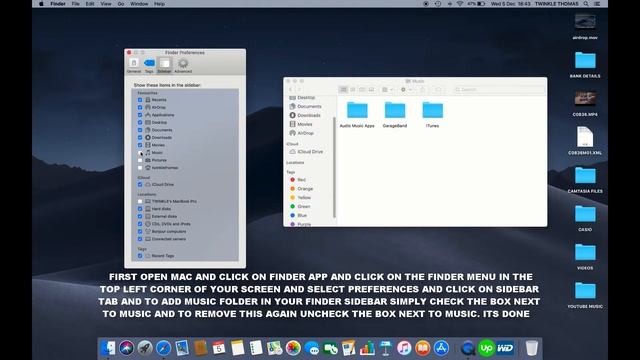Toggle the CDs, DVDs and iPods checkbox
Screen dimensions: 640x360
coord(140,224)
